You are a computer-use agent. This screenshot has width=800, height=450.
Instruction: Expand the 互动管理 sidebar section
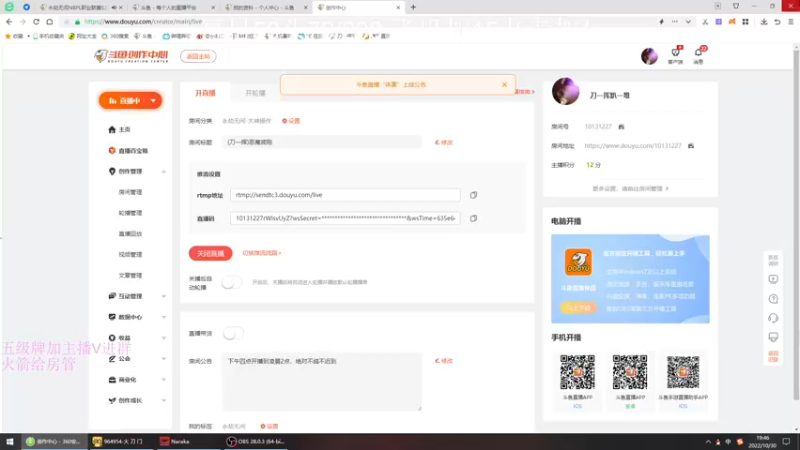tap(164, 296)
